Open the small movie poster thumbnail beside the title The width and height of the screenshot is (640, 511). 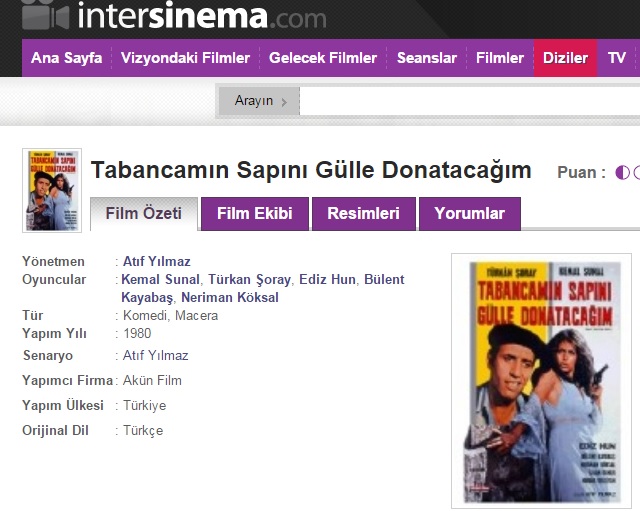pyautogui.click(x=38, y=190)
